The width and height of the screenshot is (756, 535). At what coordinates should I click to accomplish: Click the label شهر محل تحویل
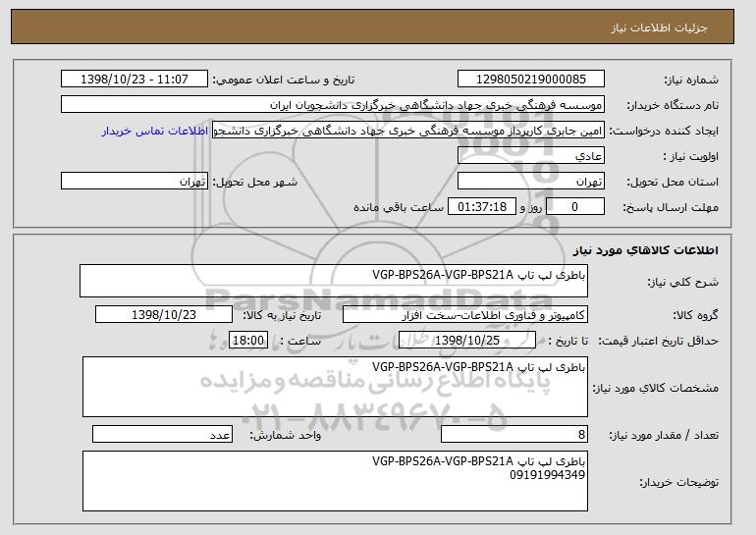255,182
